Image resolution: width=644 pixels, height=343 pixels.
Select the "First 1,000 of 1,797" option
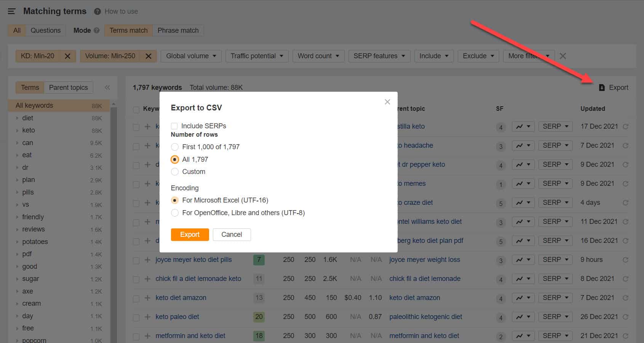tap(175, 147)
